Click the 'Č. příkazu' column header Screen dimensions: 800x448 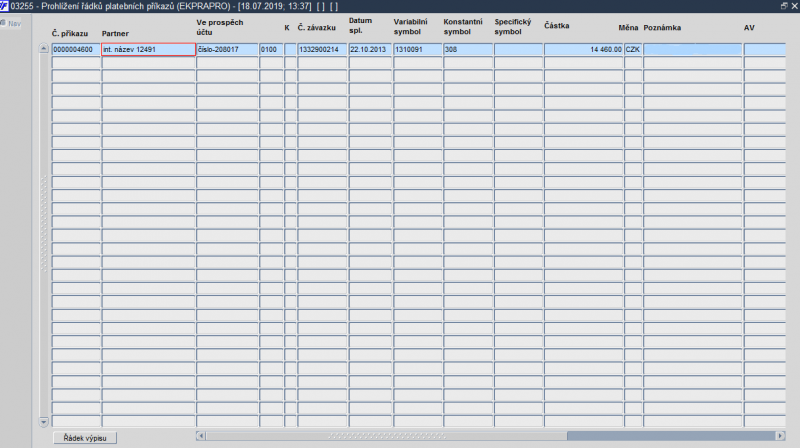pyautogui.click(x=70, y=34)
